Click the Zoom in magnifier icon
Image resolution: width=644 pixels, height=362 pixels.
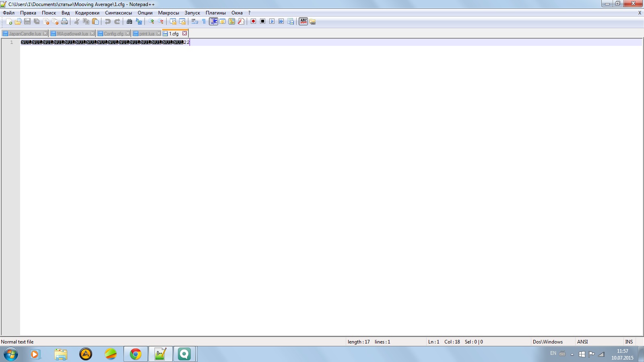click(151, 22)
